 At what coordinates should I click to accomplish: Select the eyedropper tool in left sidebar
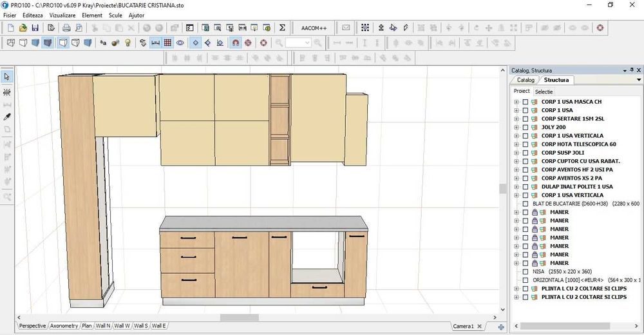point(7,117)
